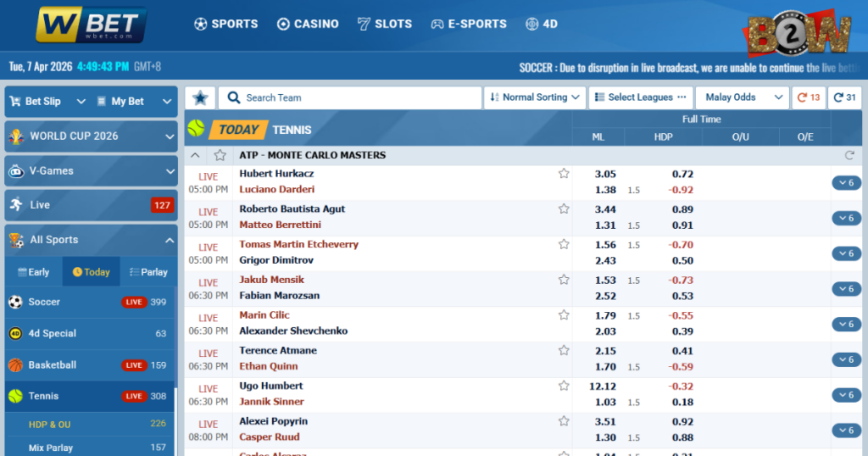Bet Luciano Darderi moneyline 1.38
Screen dimensions: 868x456
(x=605, y=190)
